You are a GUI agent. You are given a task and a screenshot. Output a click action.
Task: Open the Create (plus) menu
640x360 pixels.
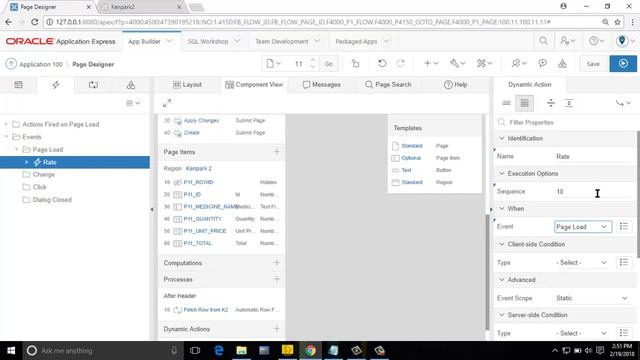[x=431, y=64]
